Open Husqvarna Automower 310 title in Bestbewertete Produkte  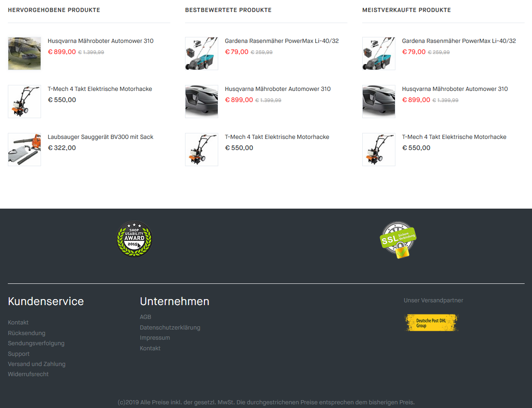[278, 89]
